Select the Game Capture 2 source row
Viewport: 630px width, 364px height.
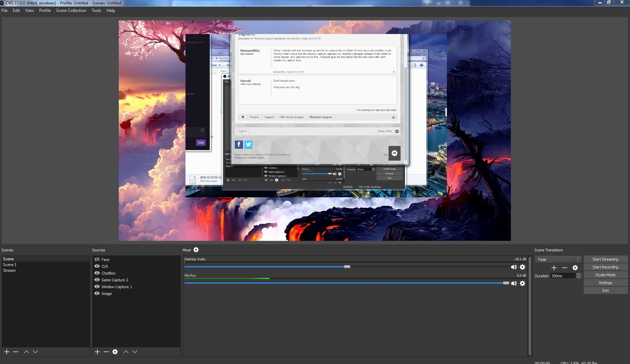point(136,280)
